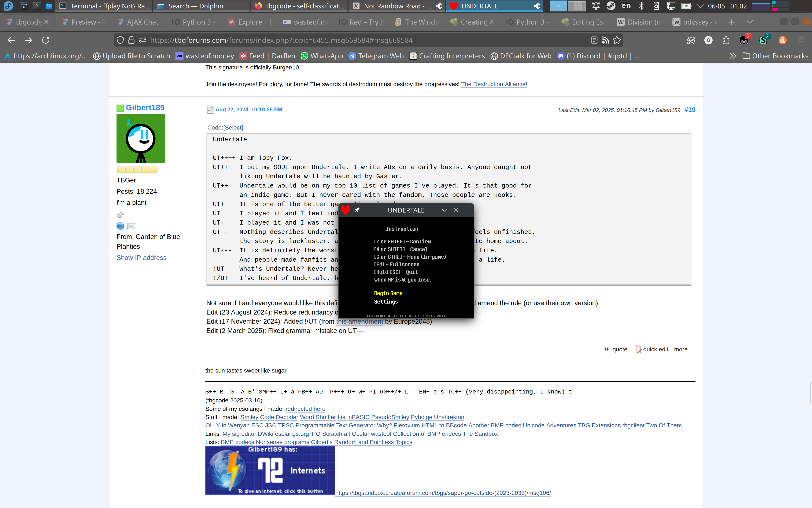Open the Aug 22, 2024 post date link

(249, 109)
